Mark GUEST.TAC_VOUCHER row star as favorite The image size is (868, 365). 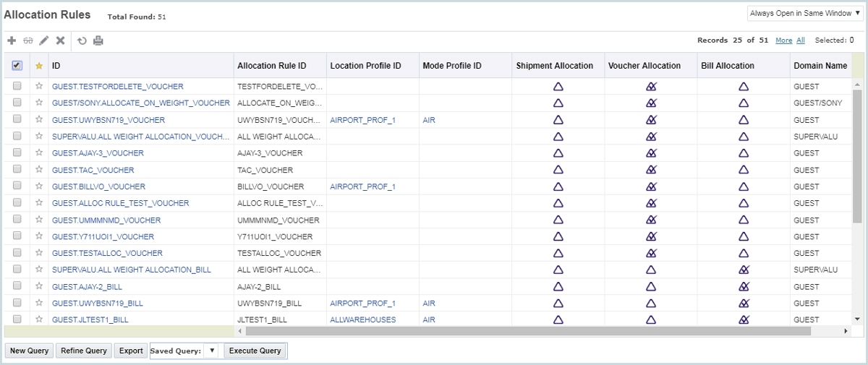39,170
